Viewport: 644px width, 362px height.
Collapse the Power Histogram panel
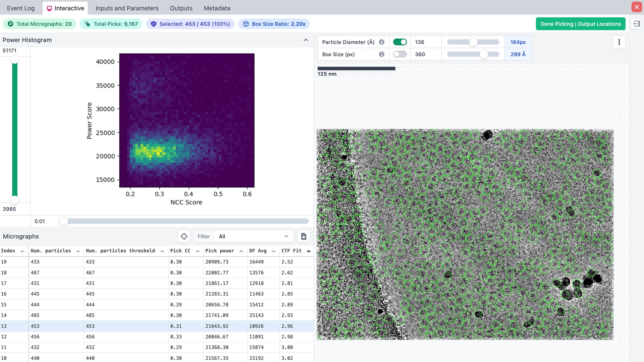306,40
